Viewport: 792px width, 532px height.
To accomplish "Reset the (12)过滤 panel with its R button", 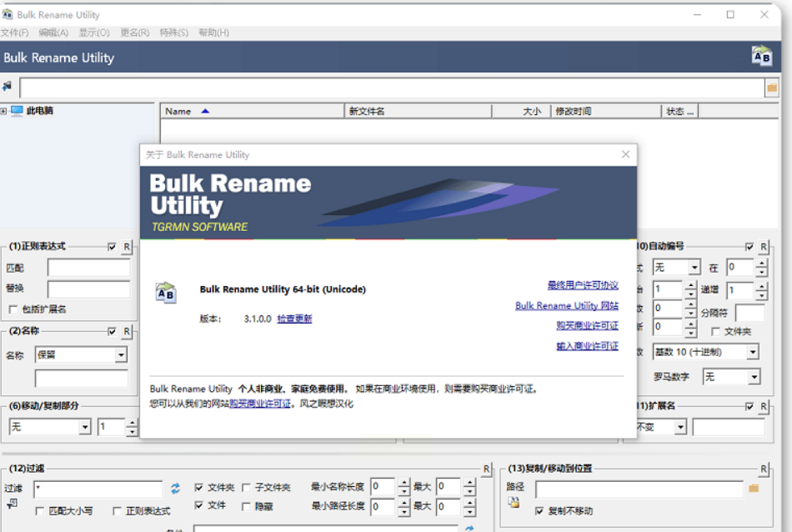I will [x=486, y=469].
